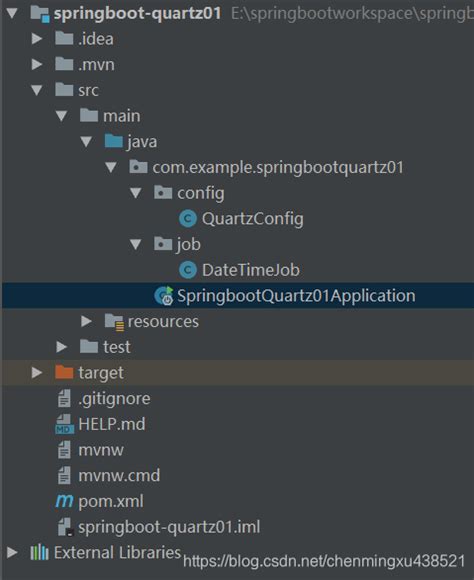Collapse the config package arrow
The image size is (474, 580).
tap(136, 193)
